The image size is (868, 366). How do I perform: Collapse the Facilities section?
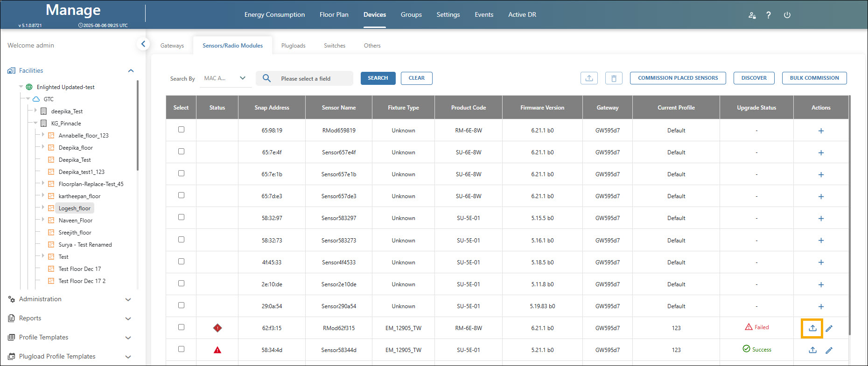point(131,71)
